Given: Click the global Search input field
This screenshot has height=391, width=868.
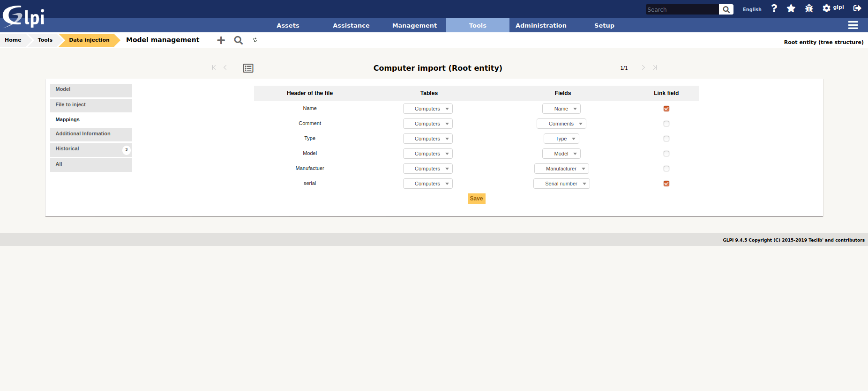Looking at the screenshot, I should tap(681, 9).
